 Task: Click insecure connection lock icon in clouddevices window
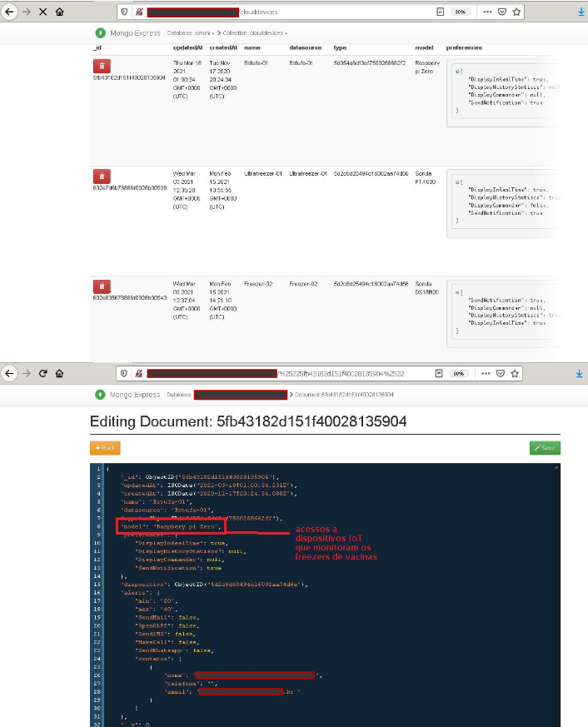[138, 12]
